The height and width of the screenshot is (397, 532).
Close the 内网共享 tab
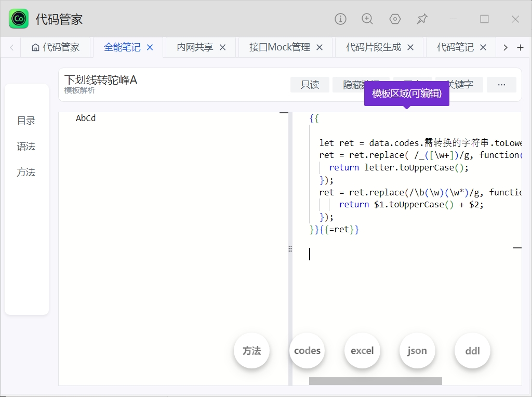pos(222,47)
